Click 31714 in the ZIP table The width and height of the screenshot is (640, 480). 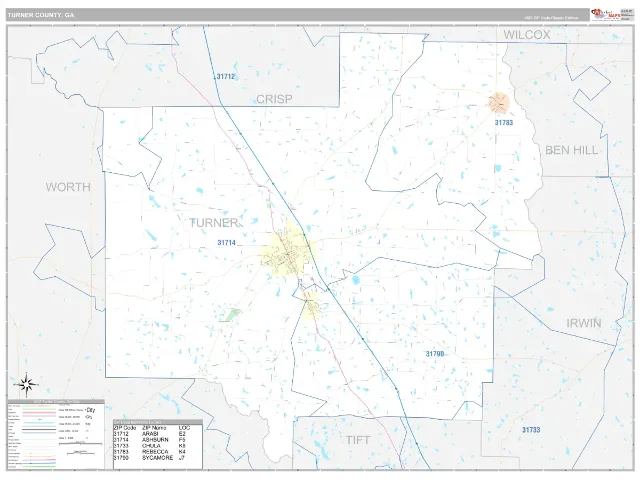(121, 440)
